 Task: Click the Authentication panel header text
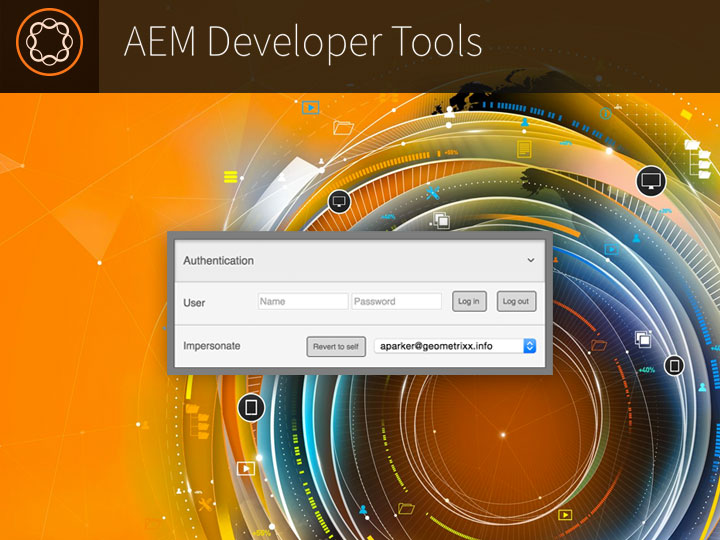(x=219, y=260)
